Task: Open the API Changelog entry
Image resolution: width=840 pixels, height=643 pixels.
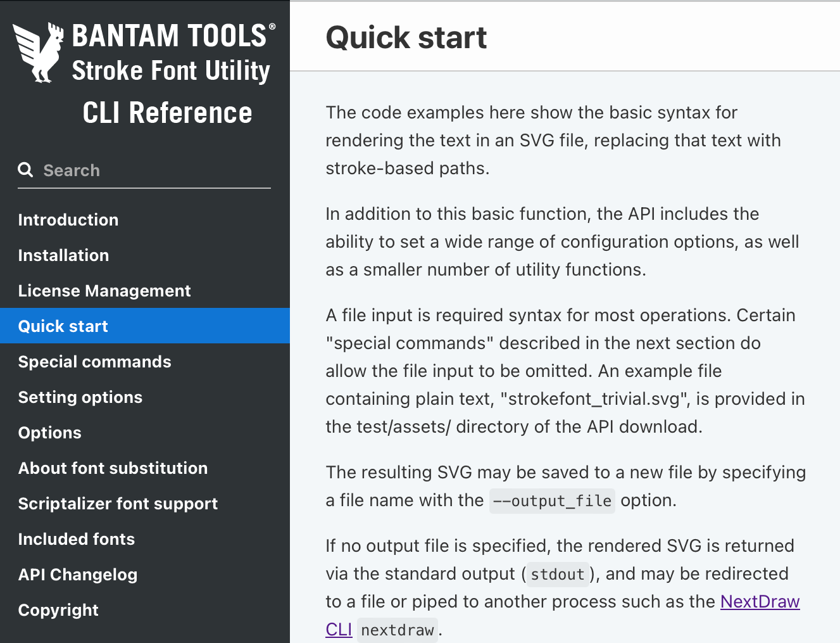Action: 78,575
